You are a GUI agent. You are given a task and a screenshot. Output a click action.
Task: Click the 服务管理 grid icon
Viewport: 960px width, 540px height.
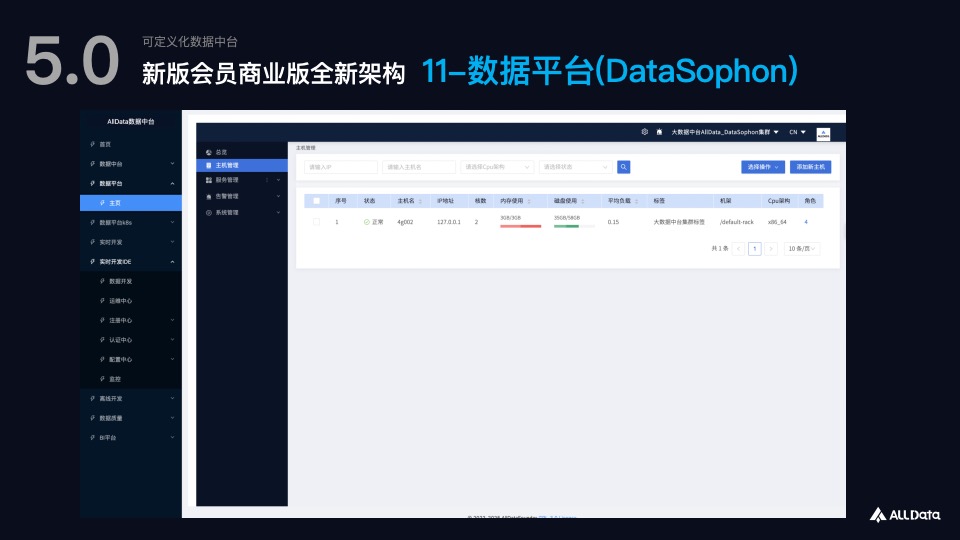(209, 180)
